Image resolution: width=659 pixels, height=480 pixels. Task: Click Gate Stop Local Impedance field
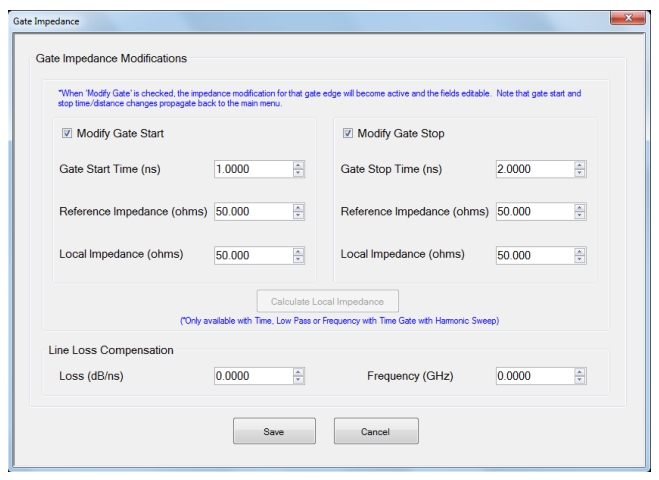[531, 255]
